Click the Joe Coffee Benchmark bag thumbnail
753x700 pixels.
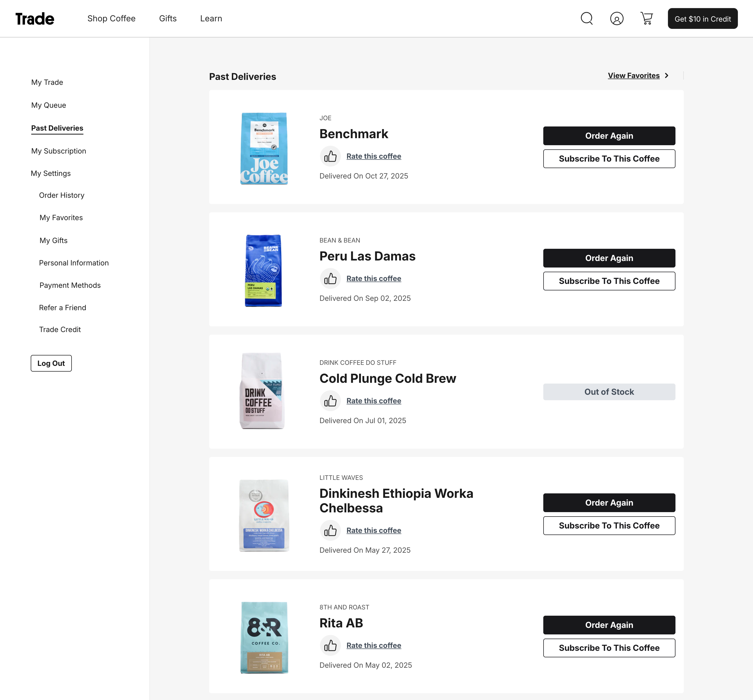(x=264, y=149)
